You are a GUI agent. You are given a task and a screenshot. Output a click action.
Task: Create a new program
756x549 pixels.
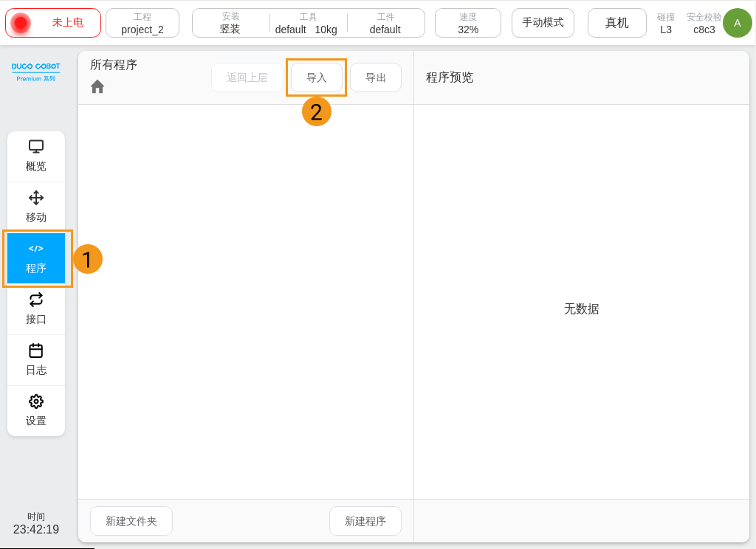(x=365, y=521)
